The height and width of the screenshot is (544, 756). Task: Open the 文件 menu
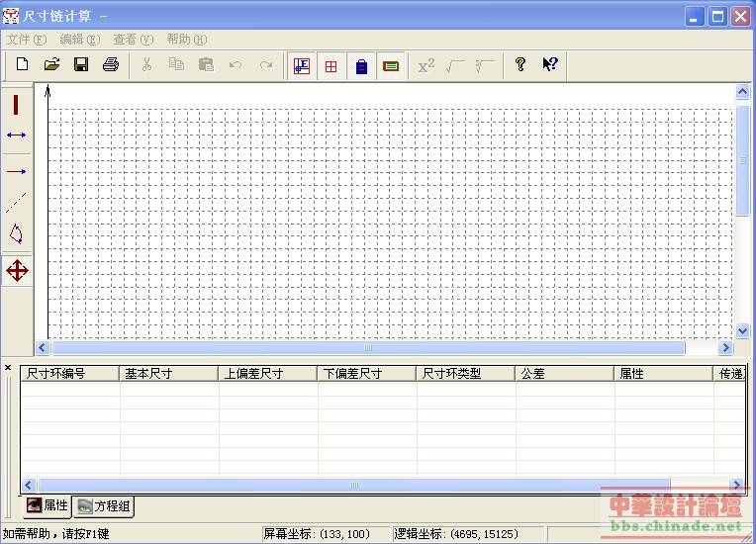[27, 40]
